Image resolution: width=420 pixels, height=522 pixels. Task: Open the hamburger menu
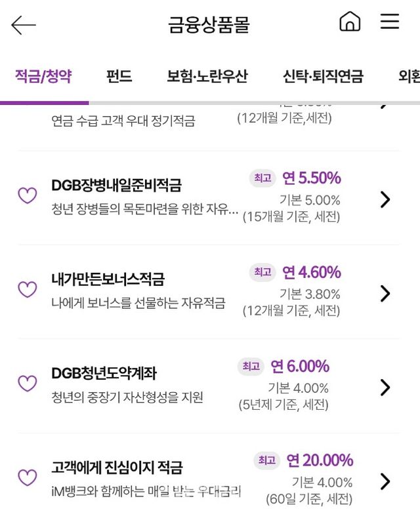coord(390,22)
